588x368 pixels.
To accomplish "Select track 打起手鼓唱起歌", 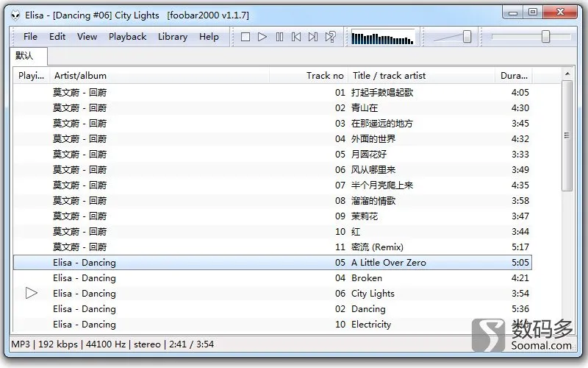I will coord(381,93).
